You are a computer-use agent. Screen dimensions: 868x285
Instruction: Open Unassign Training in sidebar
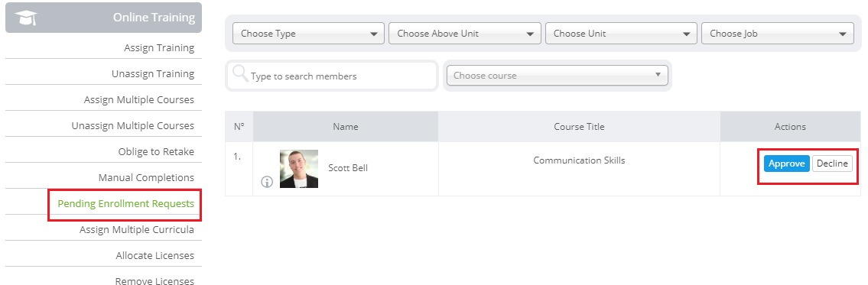pyautogui.click(x=153, y=73)
